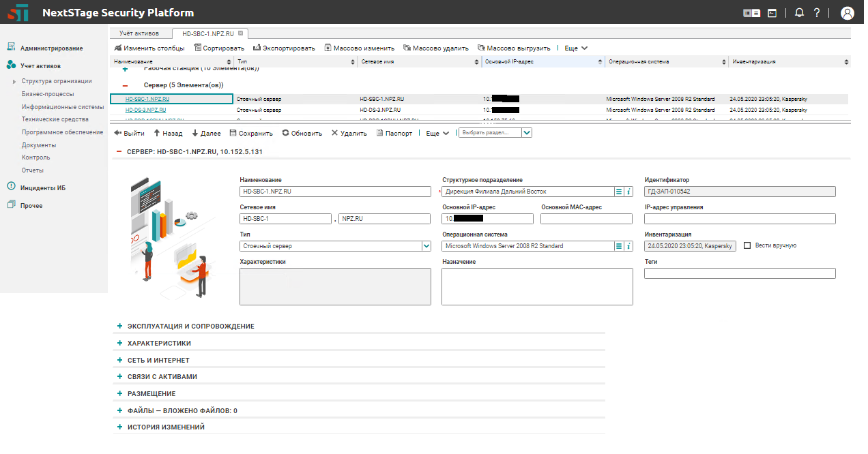
Task: Enable the Вести вручную checkbox
Action: pos(747,245)
